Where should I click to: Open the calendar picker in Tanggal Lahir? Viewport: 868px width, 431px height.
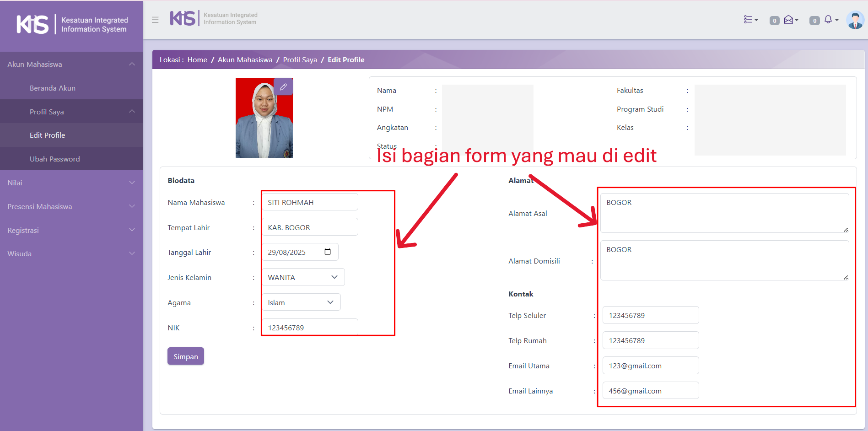click(328, 252)
